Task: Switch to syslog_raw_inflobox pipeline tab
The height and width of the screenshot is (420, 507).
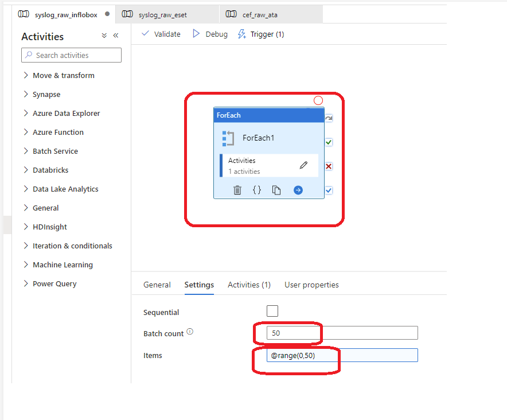Action: [x=64, y=14]
